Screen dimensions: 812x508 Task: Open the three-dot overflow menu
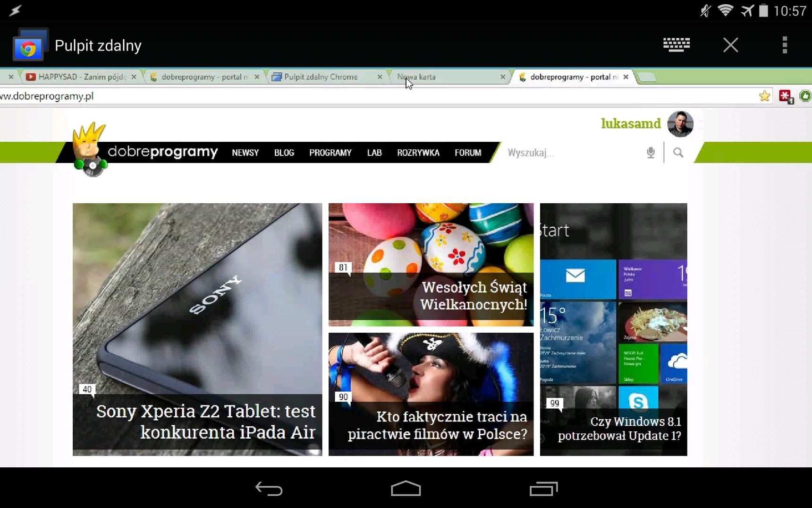coord(785,45)
